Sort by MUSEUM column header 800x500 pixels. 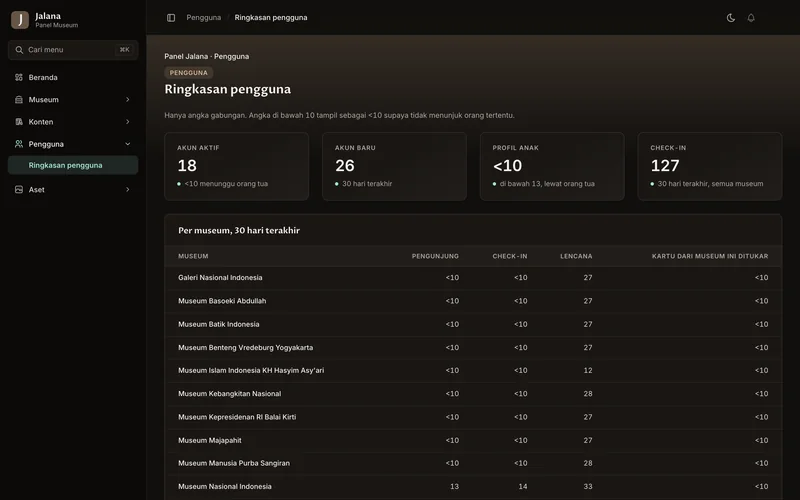click(x=193, y=256)
